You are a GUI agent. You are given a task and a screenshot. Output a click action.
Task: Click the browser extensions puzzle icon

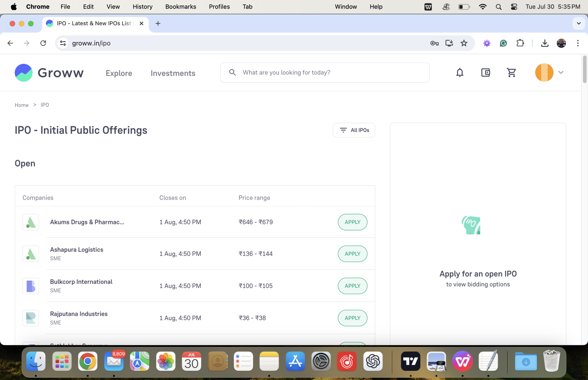520,43
